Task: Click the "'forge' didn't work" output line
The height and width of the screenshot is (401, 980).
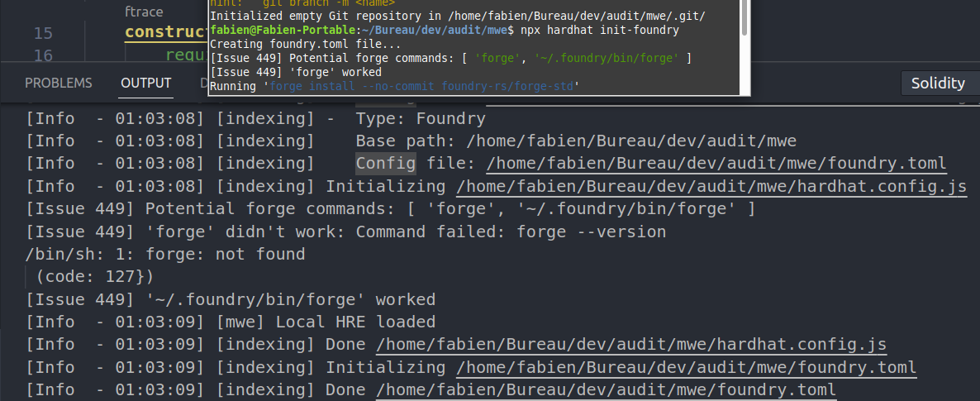Action: pyautogui.click(x=345, y=232)
